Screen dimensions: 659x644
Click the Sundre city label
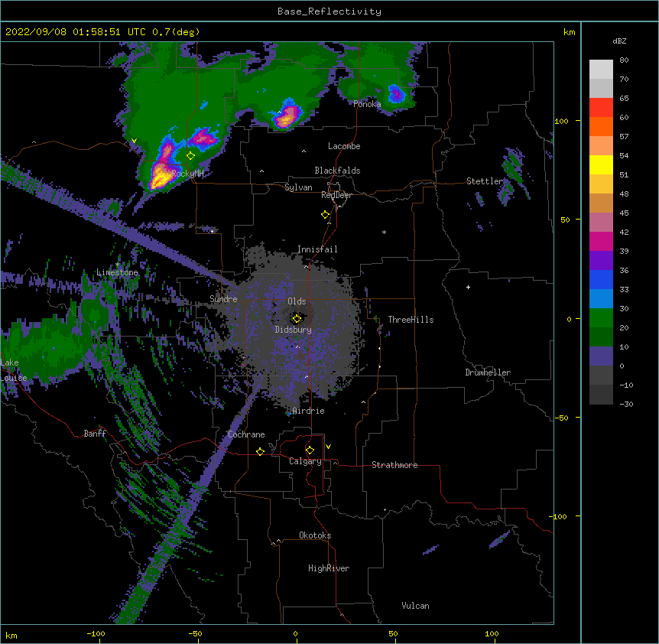[x=223, y=299]
